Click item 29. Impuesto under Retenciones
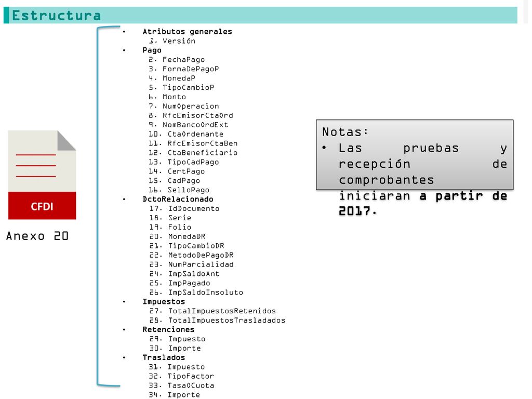The width and height of the screenshot is (532, 399). (178, 339)
